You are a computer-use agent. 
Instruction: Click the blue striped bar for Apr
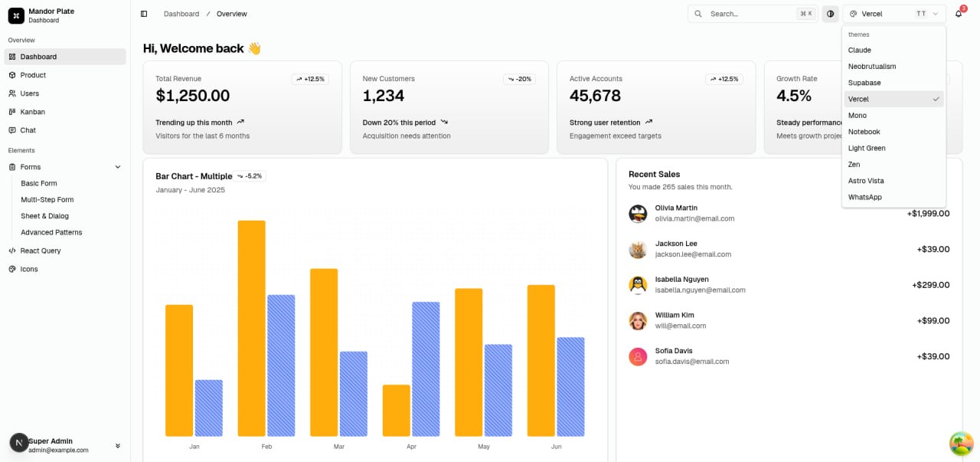(x=426, y=369)
